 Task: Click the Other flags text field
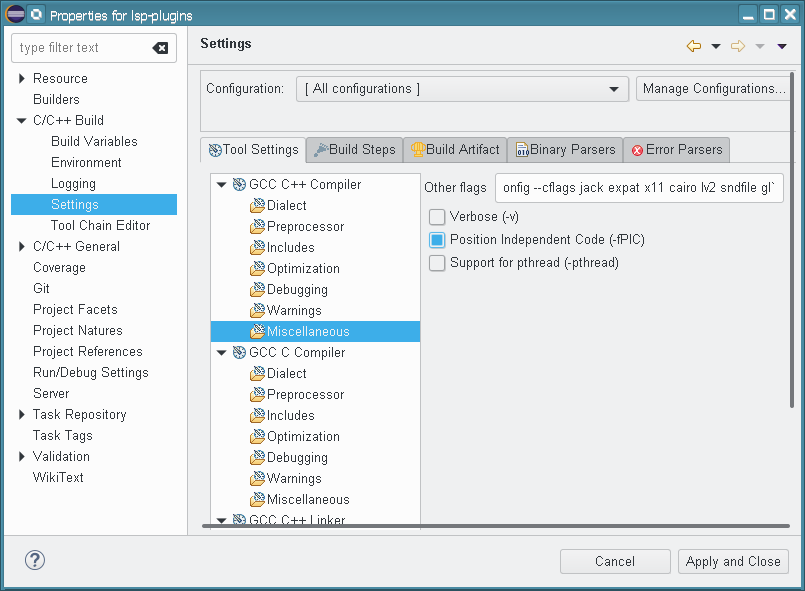coord(639,187)
